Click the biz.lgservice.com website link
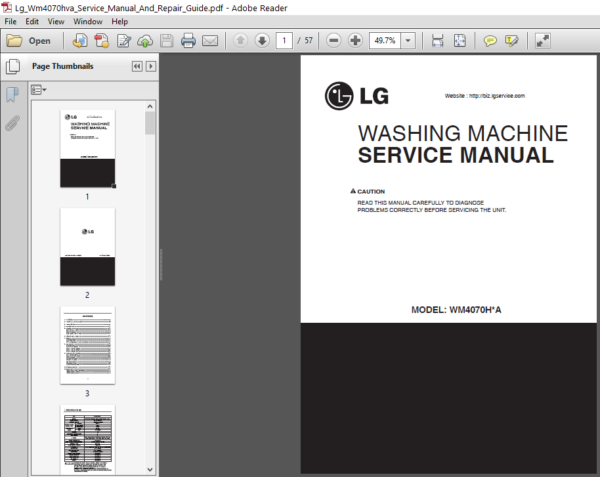Screen dimensions: 600x477 tap(497, 96)
